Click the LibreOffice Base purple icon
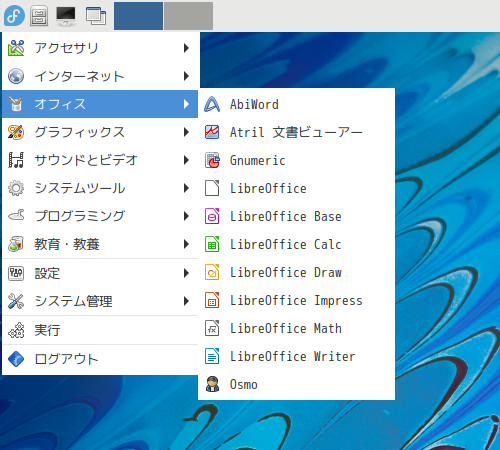500x450 pixels. (212, 216)
